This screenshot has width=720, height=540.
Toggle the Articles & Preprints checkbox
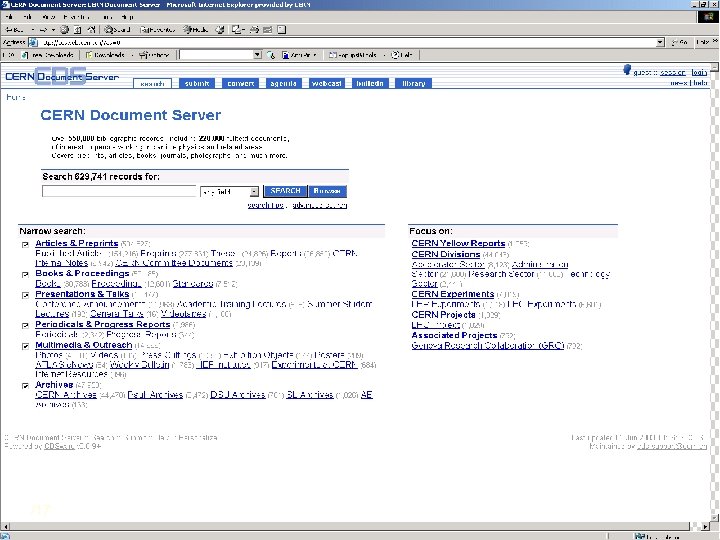[25, 245]
